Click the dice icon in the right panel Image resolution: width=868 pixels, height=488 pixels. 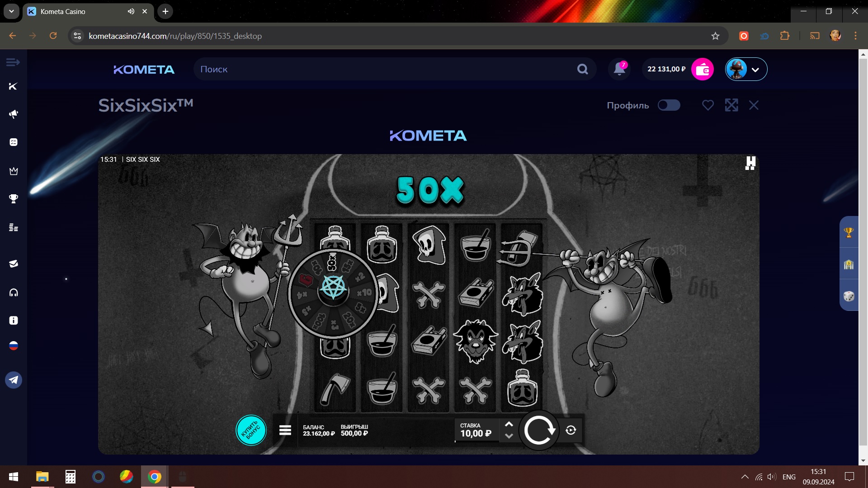click(x=849, y=296)
